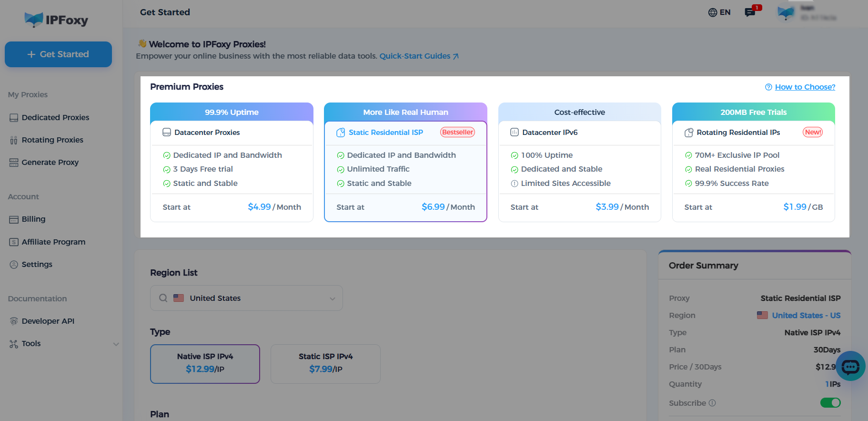Open the live chat support bubble
The image size is (868, 421).
point(850,366)
